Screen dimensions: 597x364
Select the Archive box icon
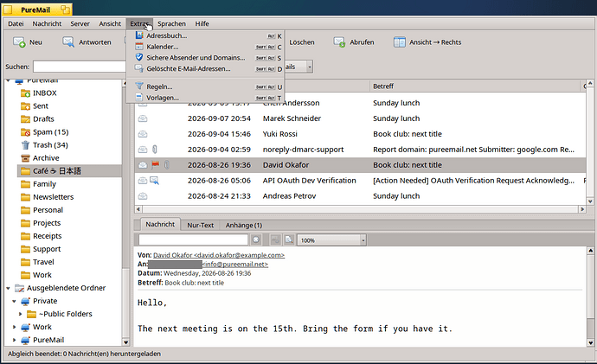[x=25, y=158]
